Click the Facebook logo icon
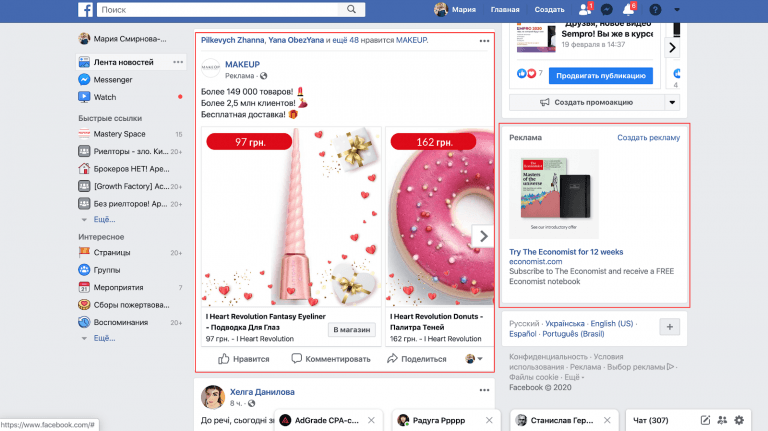Viewport: 768px width, 431px height. coord(85,9)
